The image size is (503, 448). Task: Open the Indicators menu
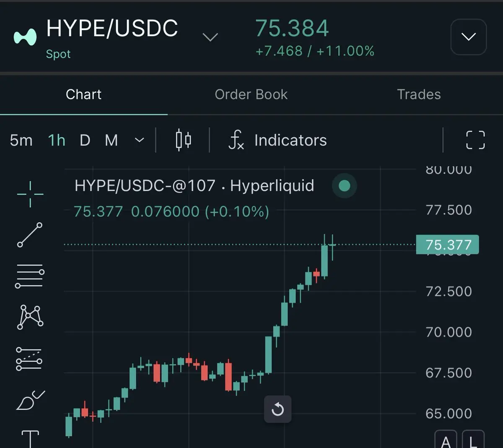tap(290, 140)
